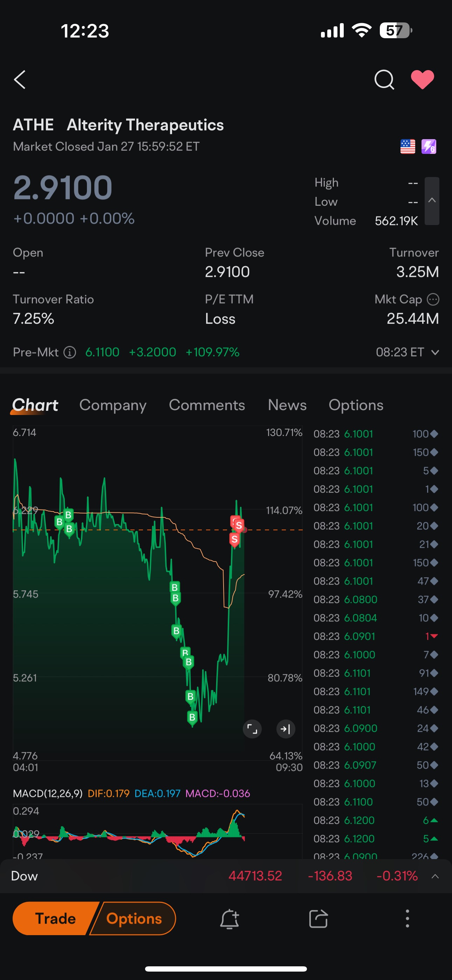Tap the Mkt Cap 25.44M value
Image resolution: width=452 pixels, height=980 pixels.
click(413, 318)
